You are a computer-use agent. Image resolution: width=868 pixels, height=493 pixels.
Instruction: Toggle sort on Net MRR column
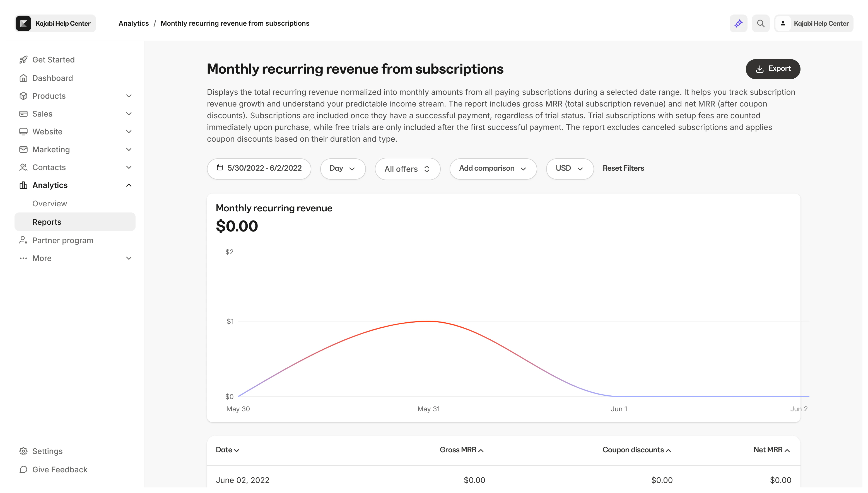pos(771,450)
